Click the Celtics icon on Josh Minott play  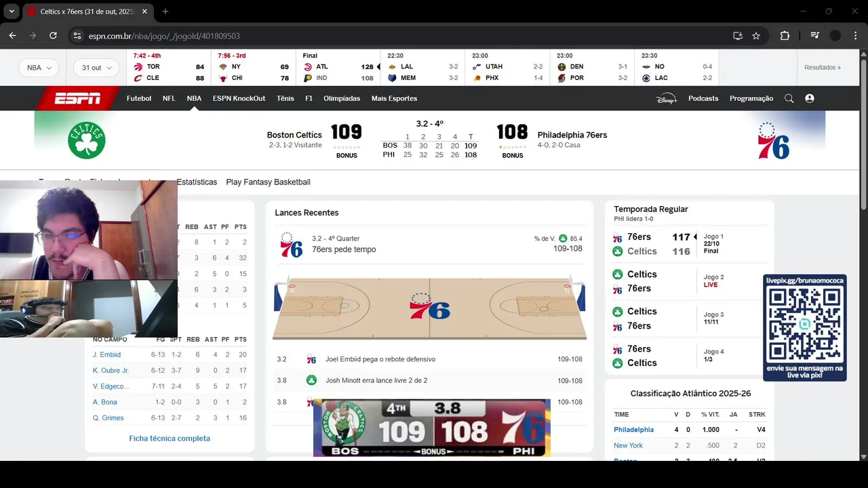311,380
